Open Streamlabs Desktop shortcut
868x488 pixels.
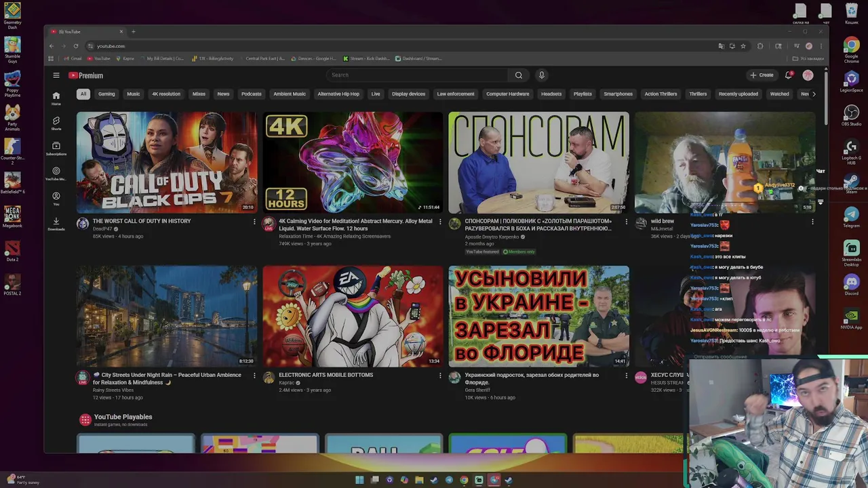pyautogui.click(x=851, y=253)
